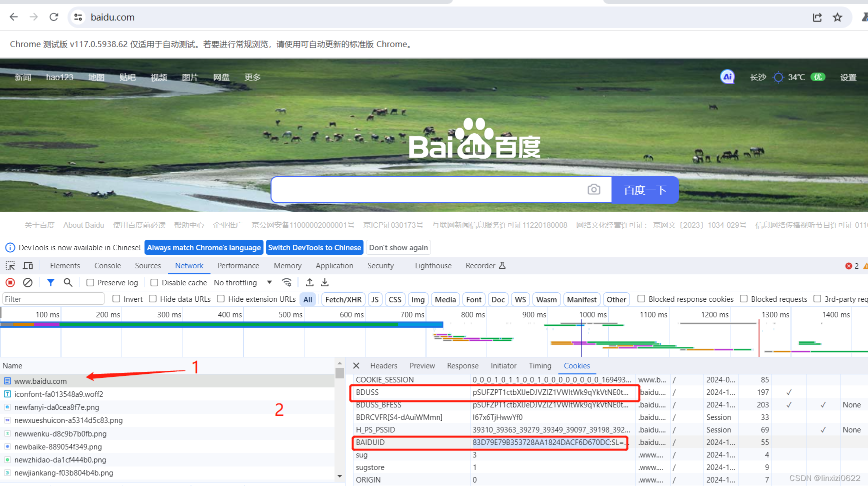Select the www.baidu.com request

167,381
